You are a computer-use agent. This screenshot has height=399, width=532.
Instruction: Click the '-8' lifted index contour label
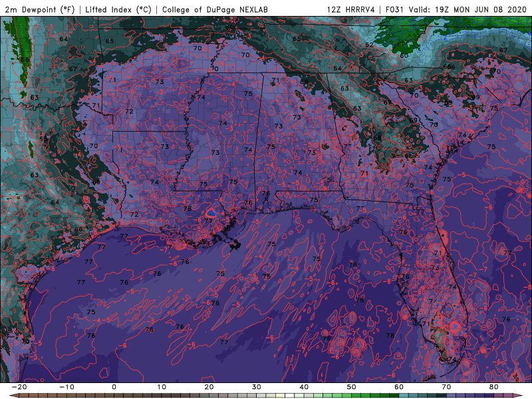(x=528, y=287)
